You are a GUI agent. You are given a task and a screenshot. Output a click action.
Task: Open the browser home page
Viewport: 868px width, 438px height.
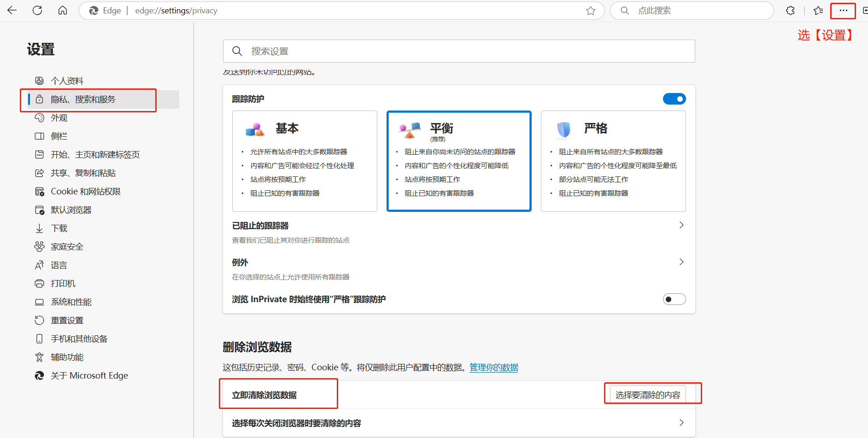(63, 10)
